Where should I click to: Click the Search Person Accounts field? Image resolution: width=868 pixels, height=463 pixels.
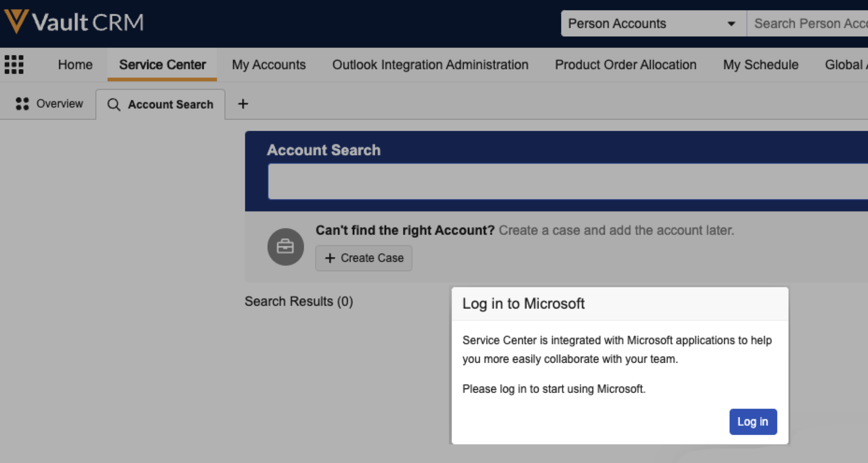click(809, 24)
